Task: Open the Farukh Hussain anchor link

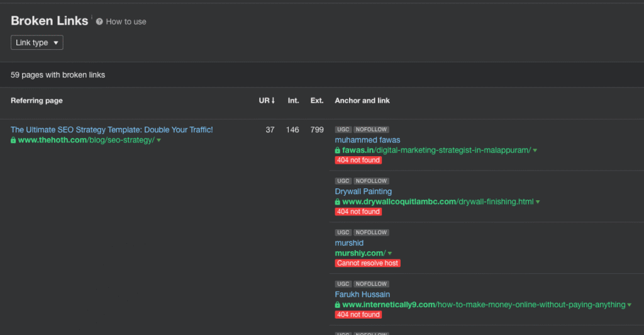Action: click(x=362, y=295)
